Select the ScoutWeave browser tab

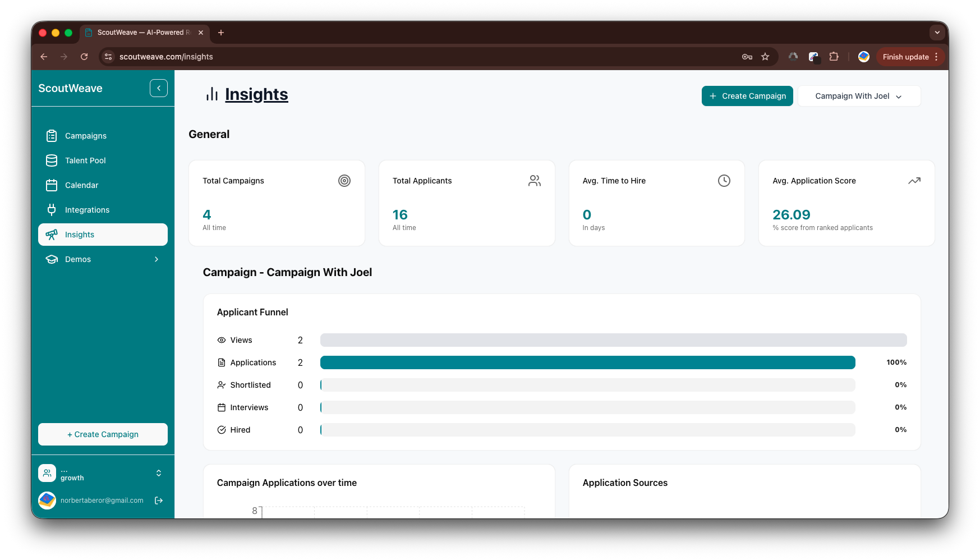(x=145, y=33)
